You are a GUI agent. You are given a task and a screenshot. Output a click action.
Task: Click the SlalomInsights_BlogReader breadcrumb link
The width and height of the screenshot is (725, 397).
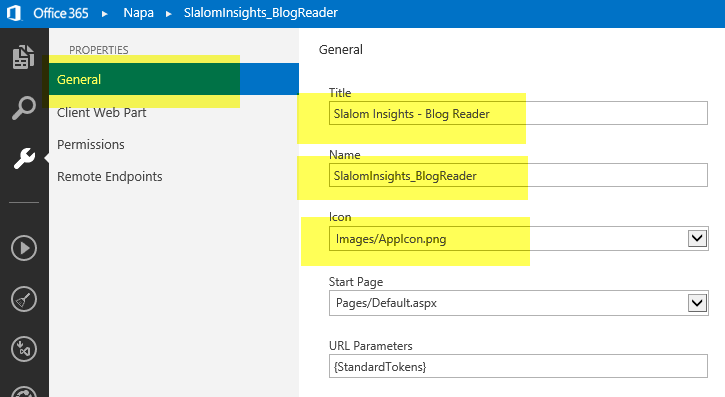(261, 13)
